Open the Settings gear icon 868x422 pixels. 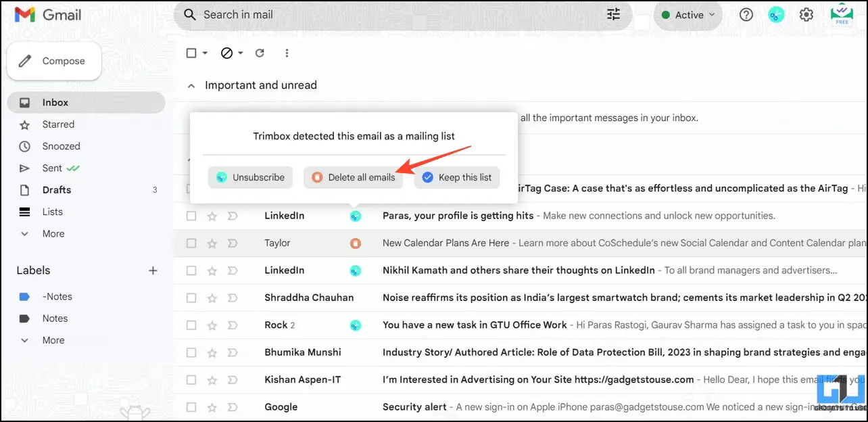[x=806, y=15]
